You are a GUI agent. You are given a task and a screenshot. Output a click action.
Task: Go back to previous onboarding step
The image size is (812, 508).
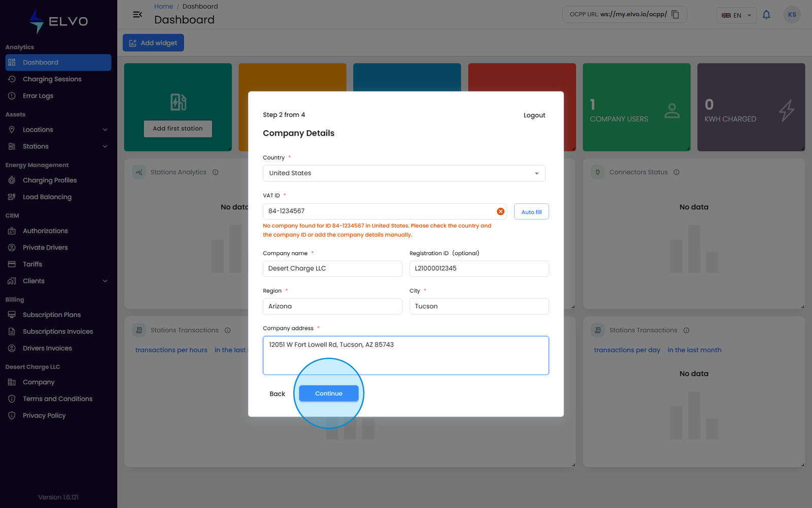277,394
